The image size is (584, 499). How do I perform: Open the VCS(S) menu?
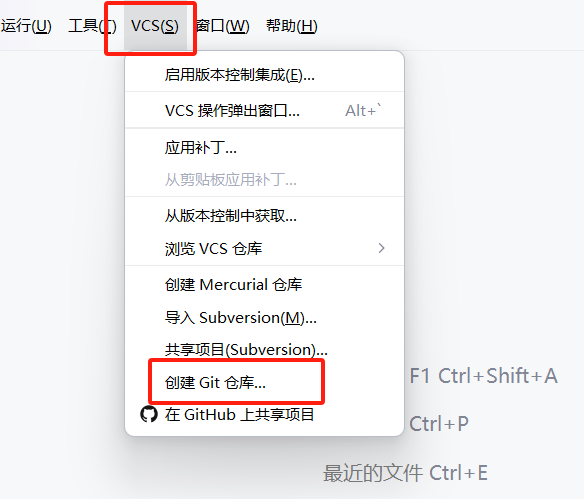pos(155,26)
